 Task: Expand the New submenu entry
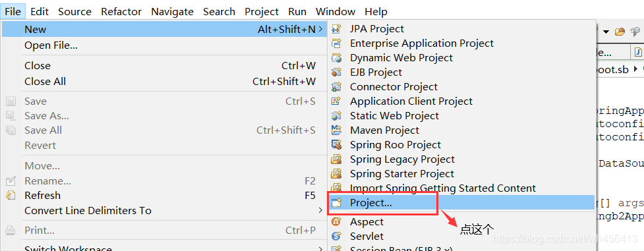pos(164,30)
